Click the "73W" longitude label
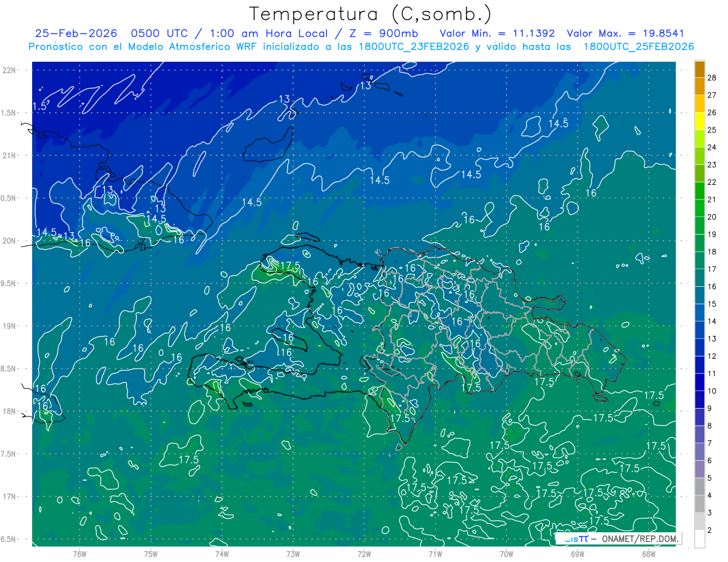The image size is (728, 562). coord(293,554)
